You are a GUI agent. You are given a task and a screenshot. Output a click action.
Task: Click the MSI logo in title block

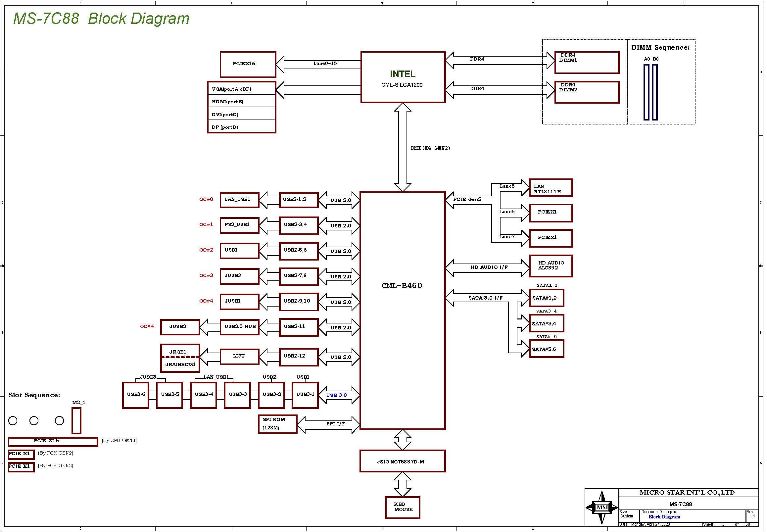tap(602, 508)
